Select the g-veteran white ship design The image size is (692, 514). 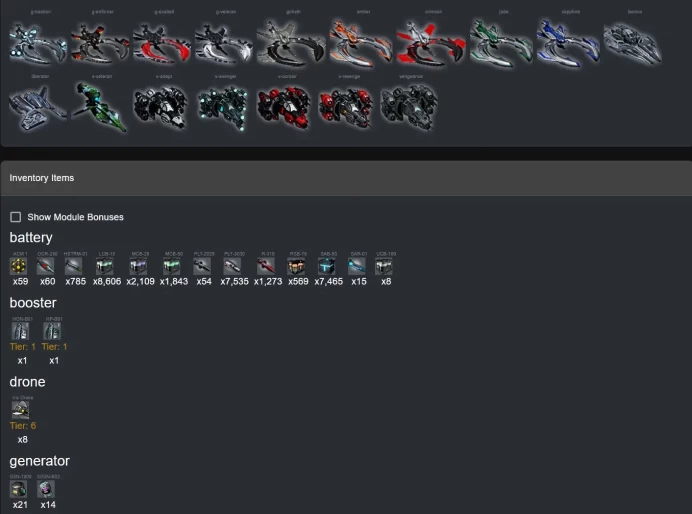click(223, 44)
